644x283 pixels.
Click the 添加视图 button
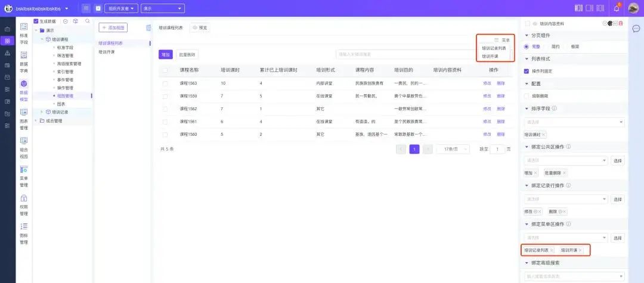tap(113, 27)
